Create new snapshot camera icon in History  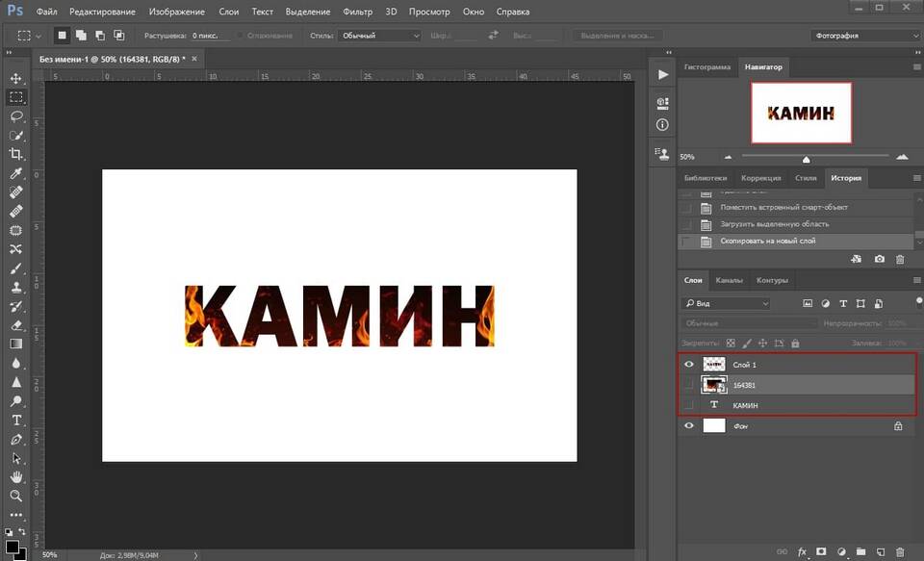(x=879, y=259)
